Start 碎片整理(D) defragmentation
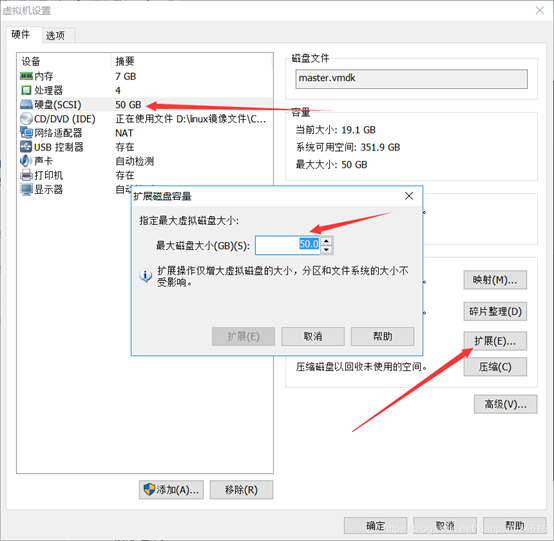Viewport: 554px width, 541px height. (x=495, y=311)
